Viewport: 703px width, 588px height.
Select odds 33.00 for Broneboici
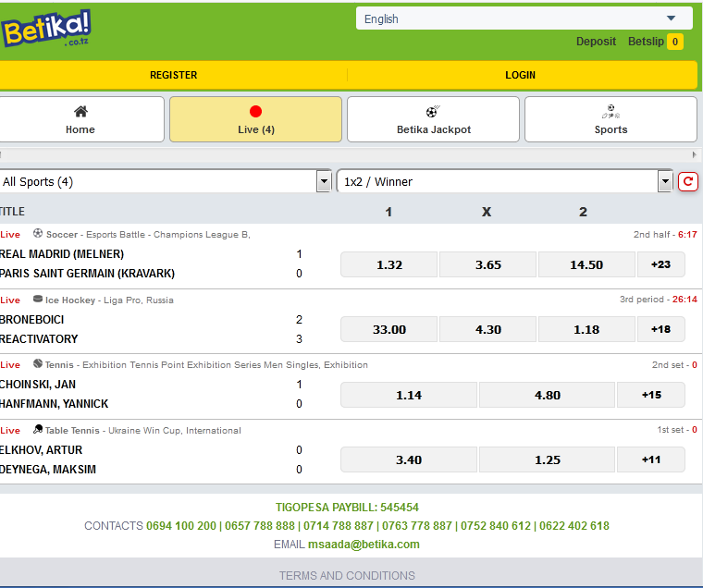tap(388, 329)
